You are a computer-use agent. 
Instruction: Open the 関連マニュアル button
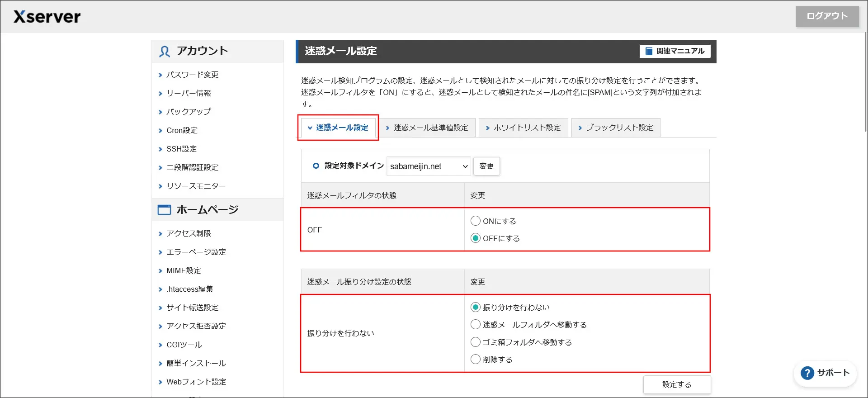point(675,51)
